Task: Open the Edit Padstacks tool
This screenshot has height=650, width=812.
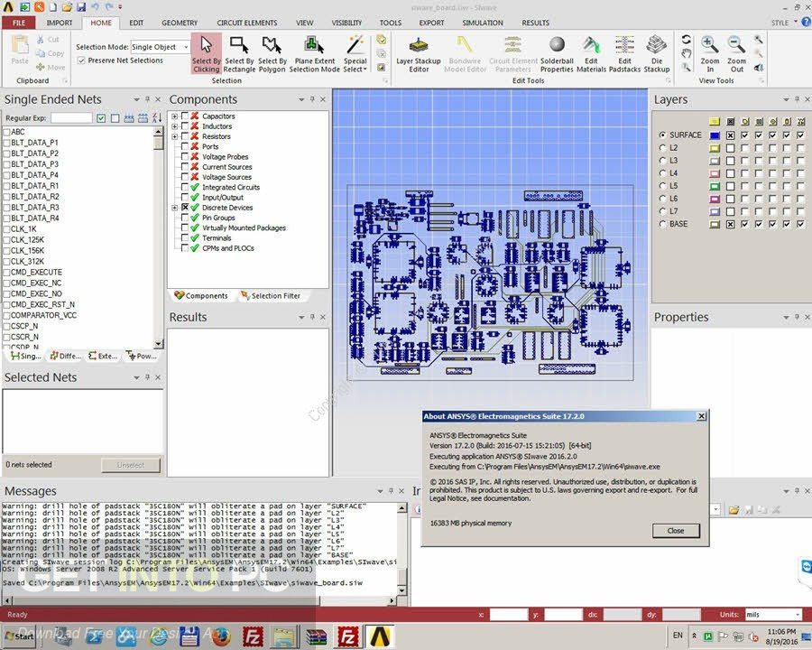Action: [x=624, y=53]
